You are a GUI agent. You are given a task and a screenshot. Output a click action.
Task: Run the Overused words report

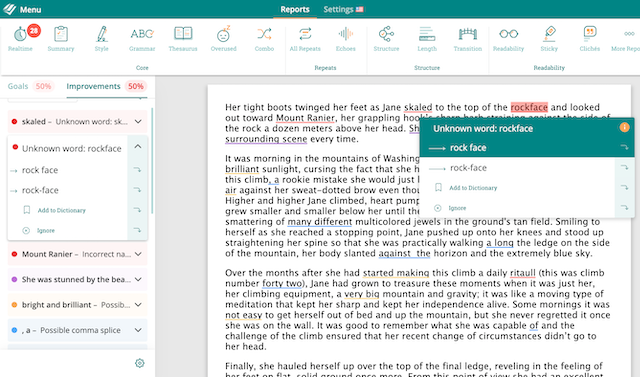223,38
